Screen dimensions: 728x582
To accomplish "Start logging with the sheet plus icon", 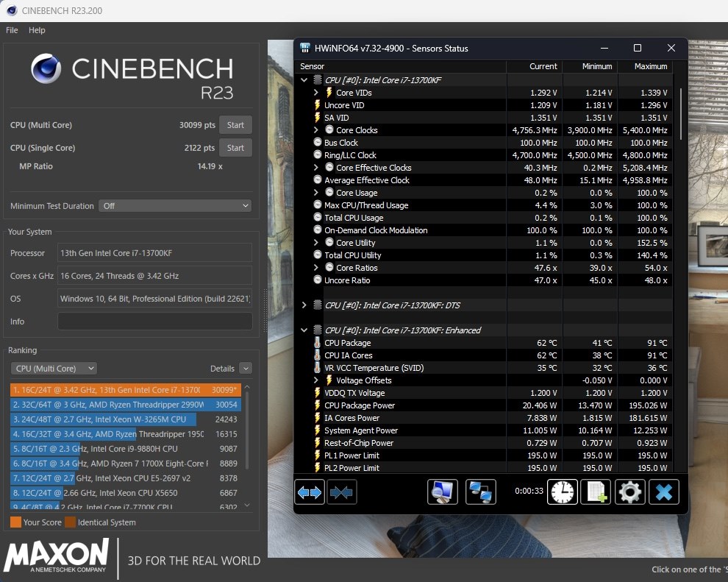I will 596,492.
